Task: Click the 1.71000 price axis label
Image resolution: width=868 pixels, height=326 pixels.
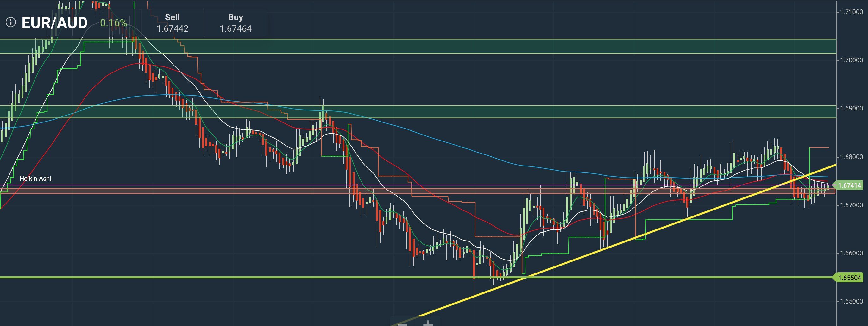Action: (x=852, y=12)
